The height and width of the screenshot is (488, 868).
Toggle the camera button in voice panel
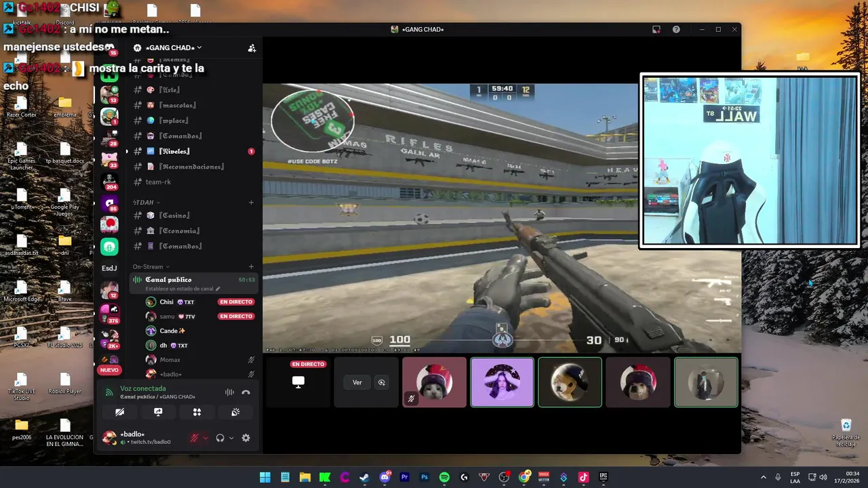[120, 412]
